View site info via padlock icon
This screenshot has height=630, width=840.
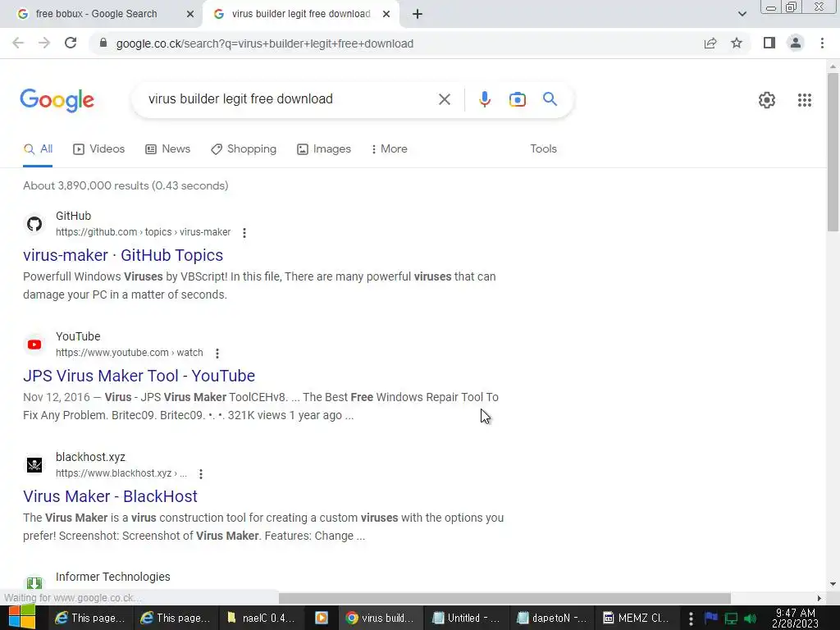[103, 43]
